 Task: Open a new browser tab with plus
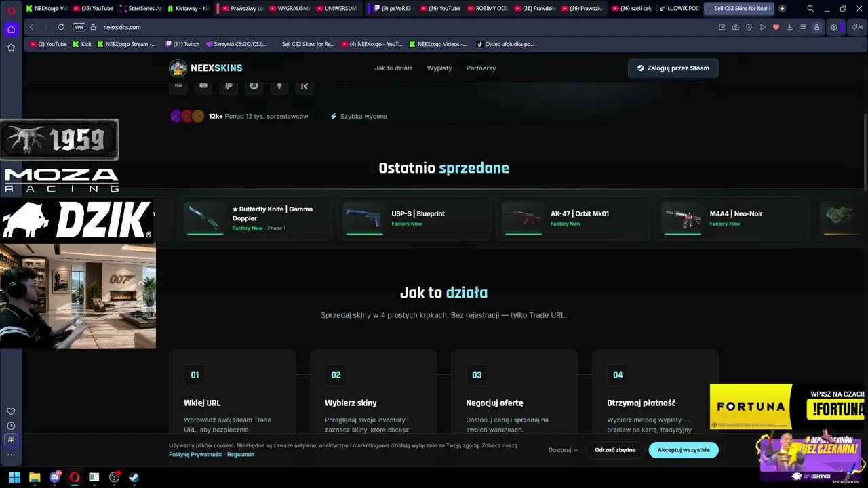782,9
